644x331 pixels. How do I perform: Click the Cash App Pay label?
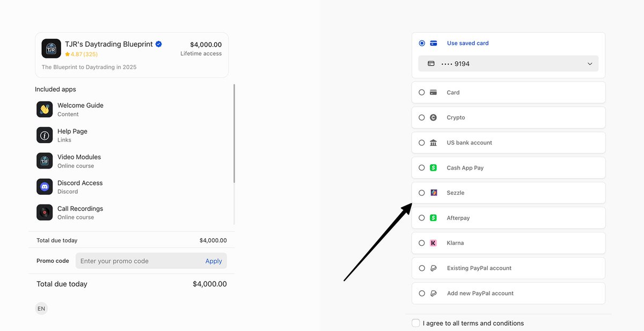click(x=465, y=168)
